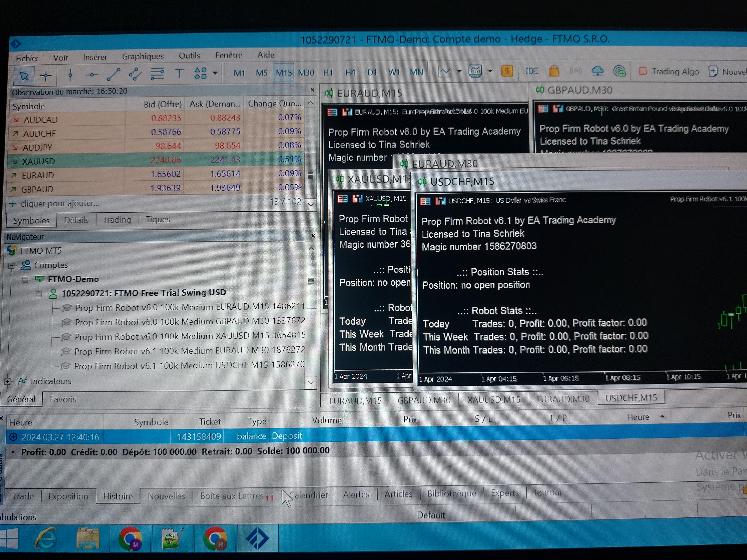Switch chart to W1 timeframe
Viewport: 747px width, 560px height.
click(x=394, y=72)
